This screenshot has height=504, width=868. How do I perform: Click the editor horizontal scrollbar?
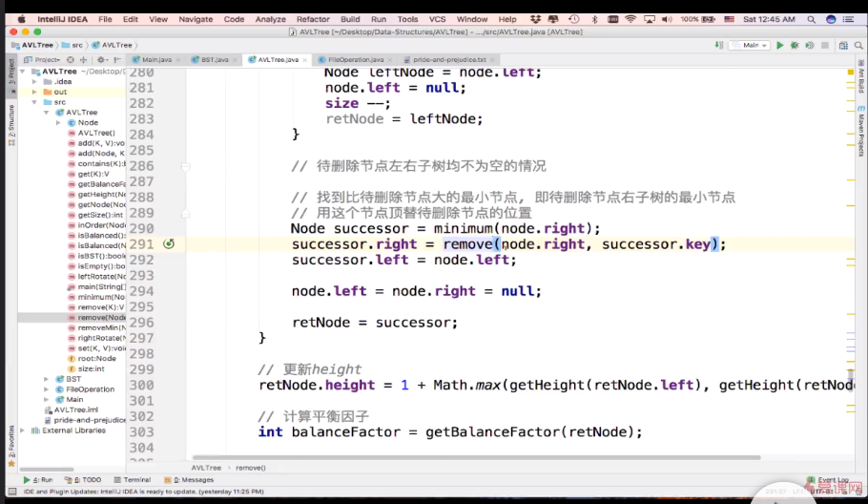coord(476,458)
